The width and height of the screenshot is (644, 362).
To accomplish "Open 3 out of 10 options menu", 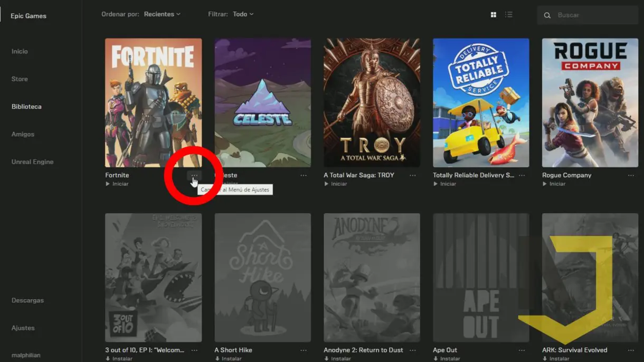I will [x=194, y=350].
